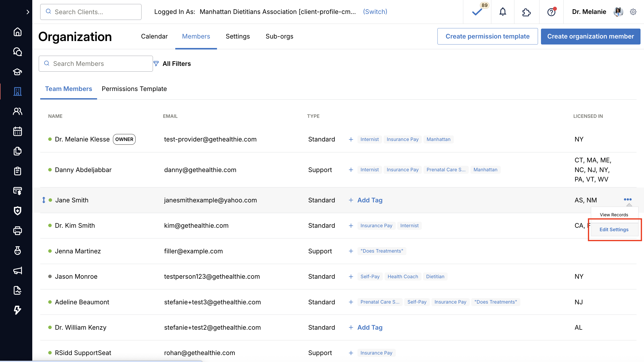Click Create organization member button

pyautogui.click(x=590, y=36)
